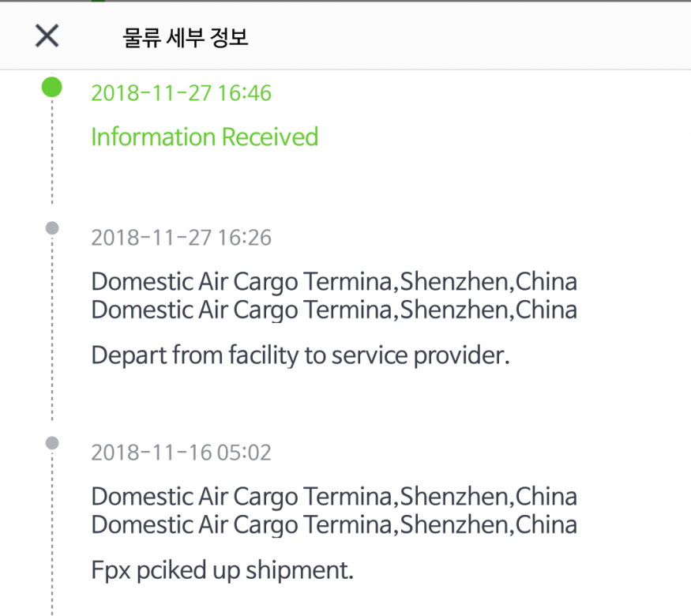
Task: Click the Shenzhen location under 16:26 entry
Action: point(334,282)
